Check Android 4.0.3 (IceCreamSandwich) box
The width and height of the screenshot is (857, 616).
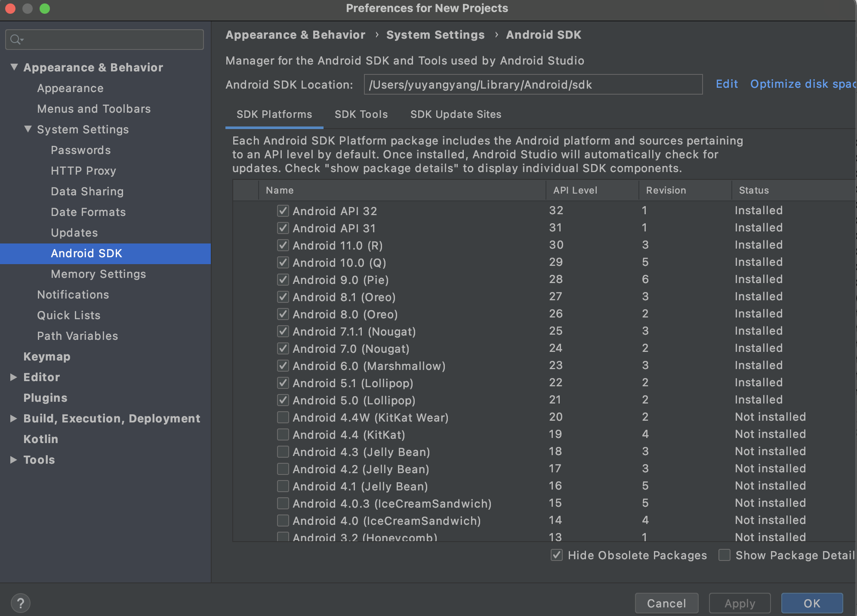283,503
